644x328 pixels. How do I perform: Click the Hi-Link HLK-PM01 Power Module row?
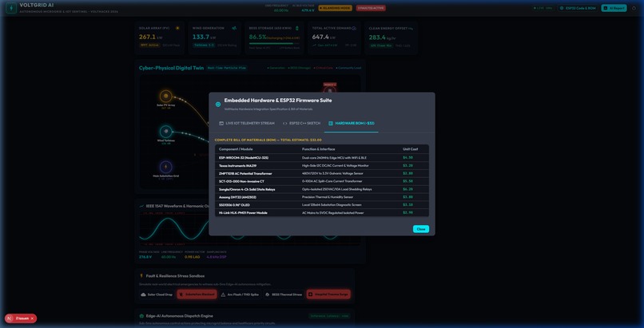(x=321, y=213)
